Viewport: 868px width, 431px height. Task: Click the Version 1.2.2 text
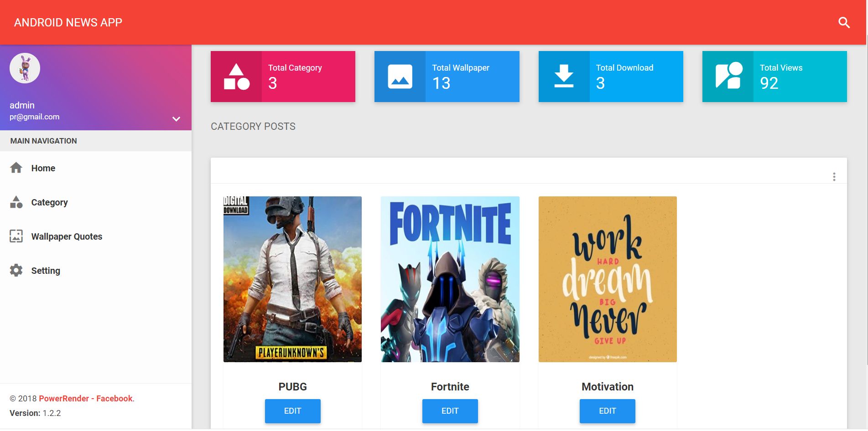tap(35, 413)
